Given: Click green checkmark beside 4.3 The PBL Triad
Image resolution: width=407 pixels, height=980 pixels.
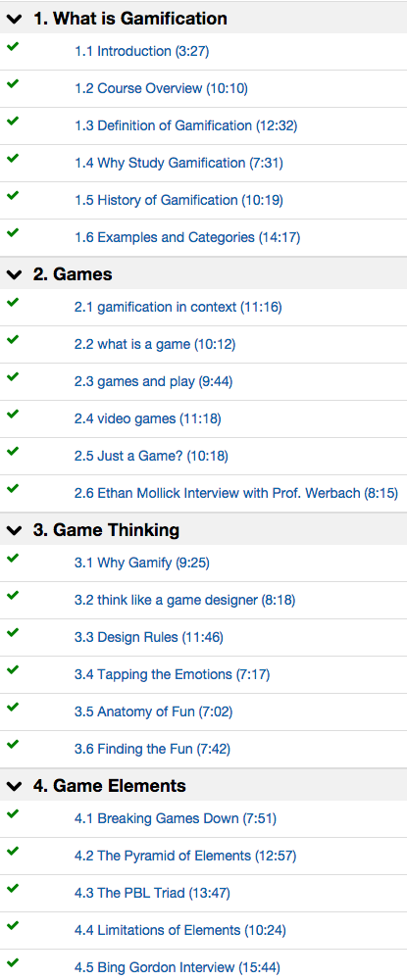Looking at the screenshot, I should (x=13, y=889).
